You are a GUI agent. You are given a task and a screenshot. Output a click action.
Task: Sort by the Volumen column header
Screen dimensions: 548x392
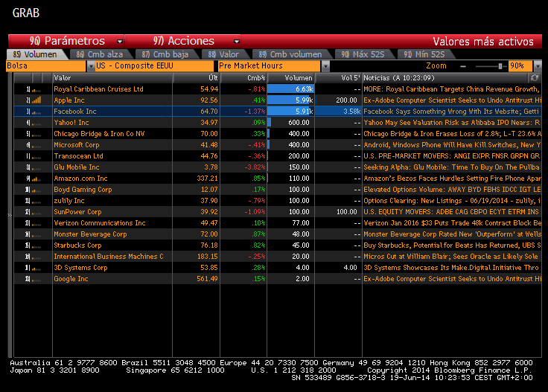291,78
